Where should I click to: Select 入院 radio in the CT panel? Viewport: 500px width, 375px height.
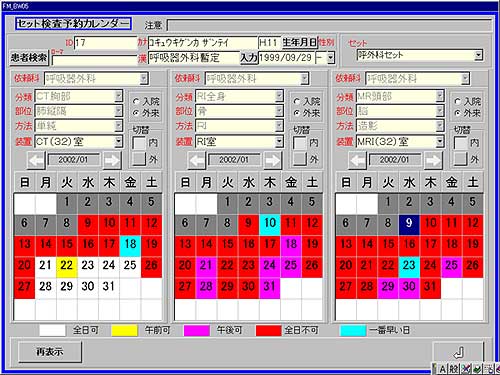tap(136, 101)
